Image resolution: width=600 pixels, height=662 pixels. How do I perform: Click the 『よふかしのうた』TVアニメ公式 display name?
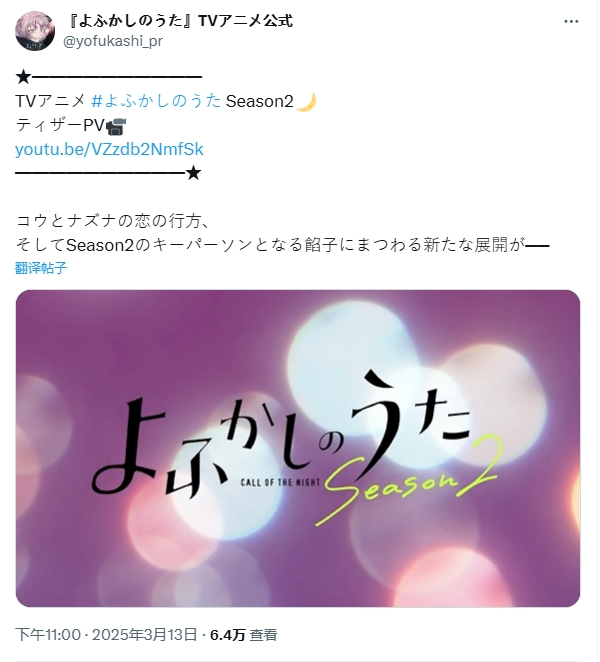click(x=180, y=20)
